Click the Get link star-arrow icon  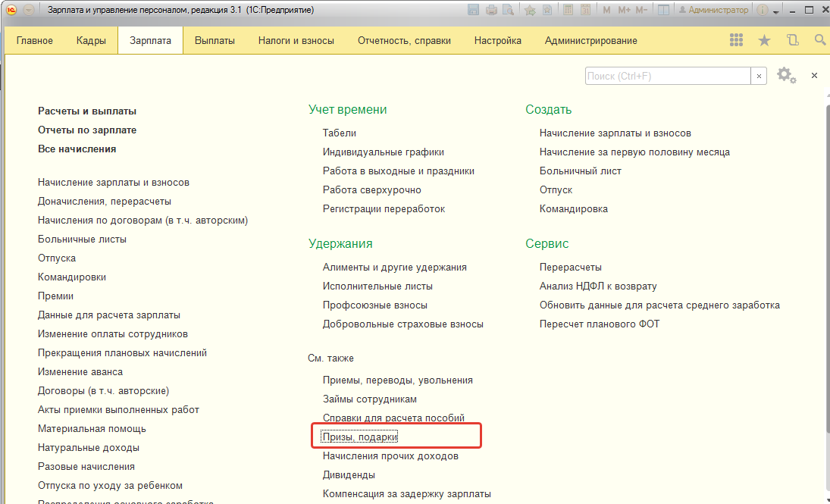[530, 10]
